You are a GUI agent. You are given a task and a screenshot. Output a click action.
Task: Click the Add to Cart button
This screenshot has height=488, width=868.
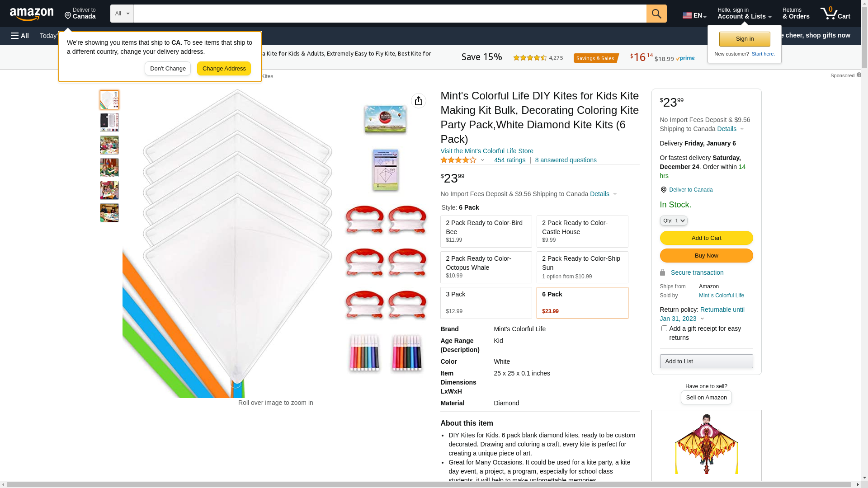point(706,238)
